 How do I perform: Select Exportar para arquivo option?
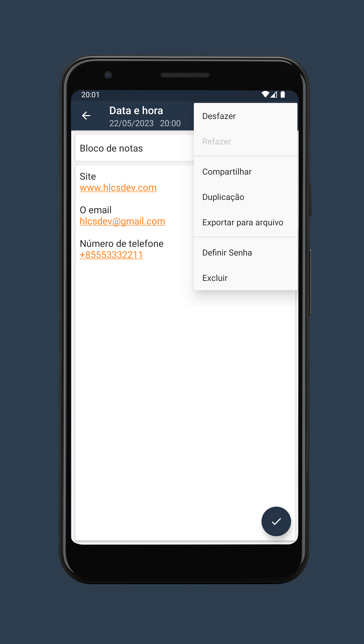(245, 223)
